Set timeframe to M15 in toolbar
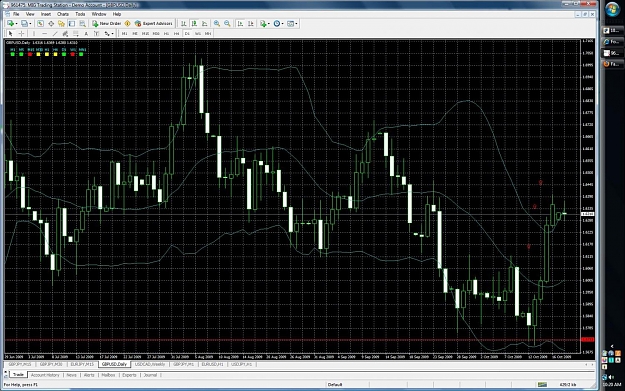The height and width of the screenshot is (391, 625). 145,33
